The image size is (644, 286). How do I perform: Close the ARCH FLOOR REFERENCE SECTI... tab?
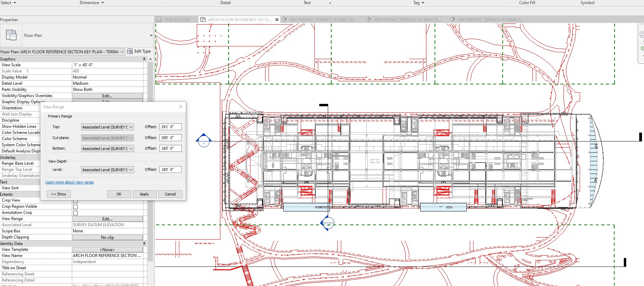(x=277, y=19)
